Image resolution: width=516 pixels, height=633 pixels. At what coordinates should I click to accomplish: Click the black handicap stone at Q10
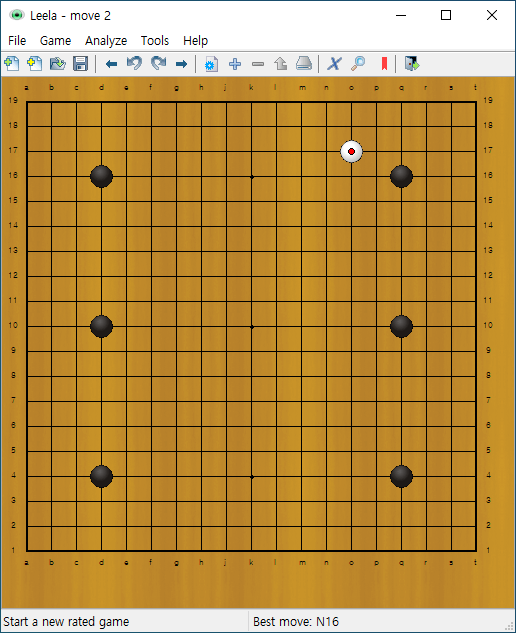401,326
